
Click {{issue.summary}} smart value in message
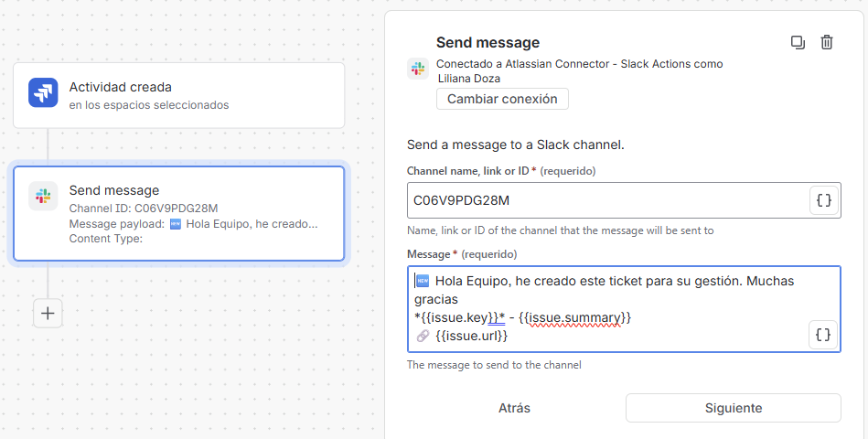click(575, 317)
